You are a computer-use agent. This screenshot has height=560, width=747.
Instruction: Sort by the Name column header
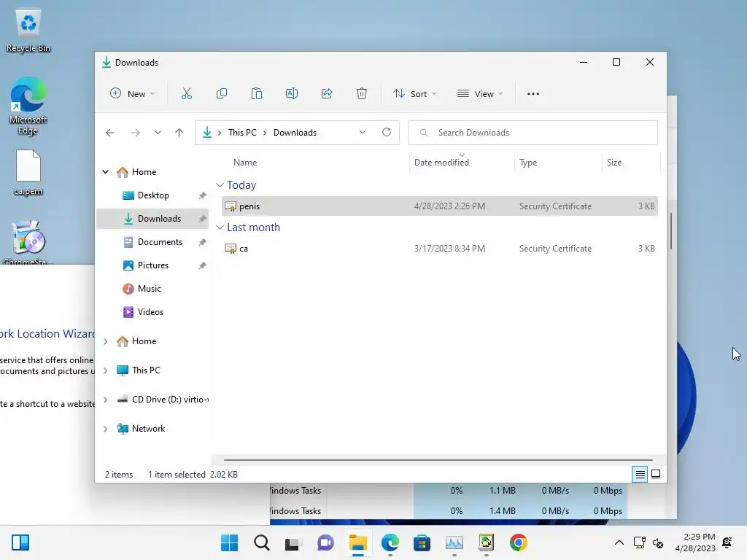click(245, 163)
